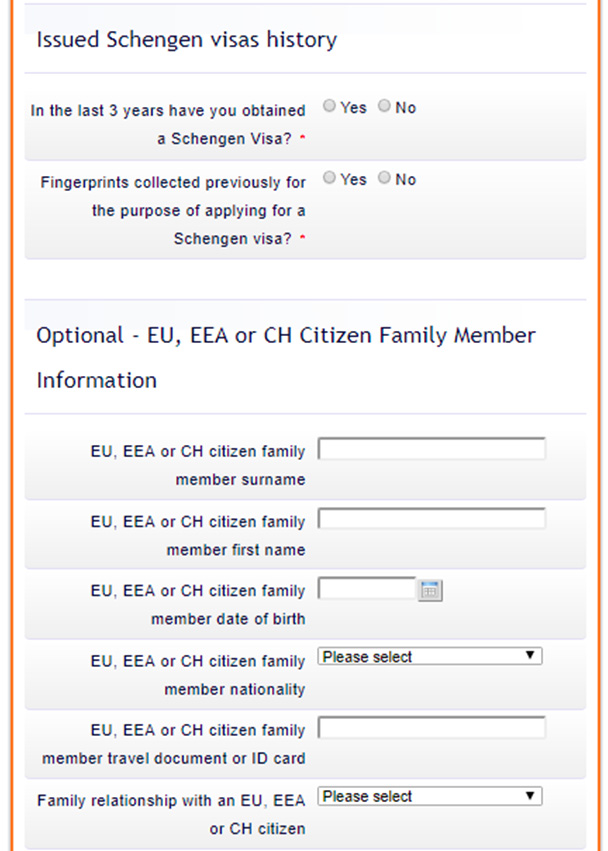Select No for obtained Schengen Visa

[384, 106]
